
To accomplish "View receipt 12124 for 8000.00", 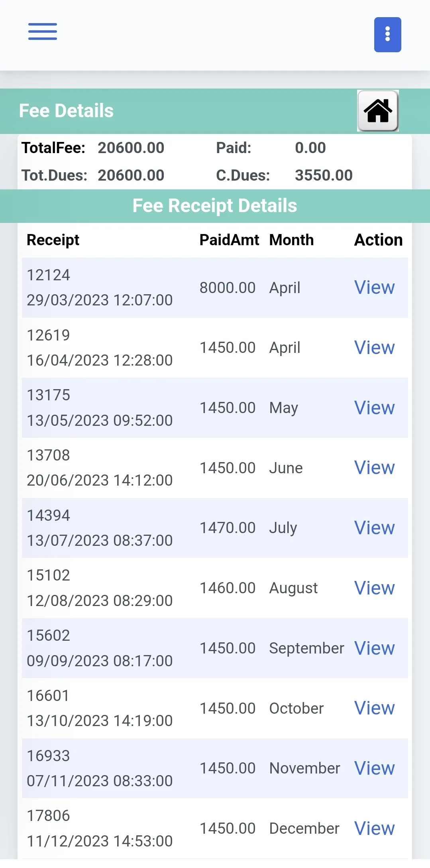I will [x=374, y=287].
